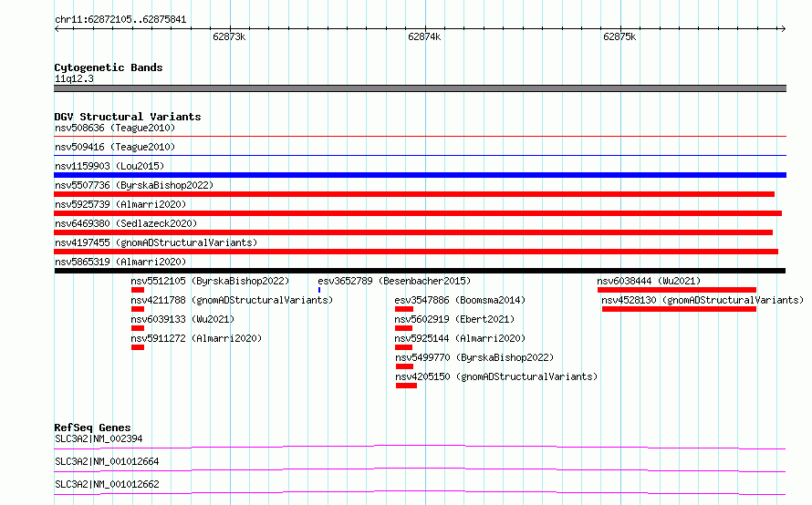This screenshot has width=812, height=505.
Task: Click the 62874k ruler label
Action: (x=424, y=36)
